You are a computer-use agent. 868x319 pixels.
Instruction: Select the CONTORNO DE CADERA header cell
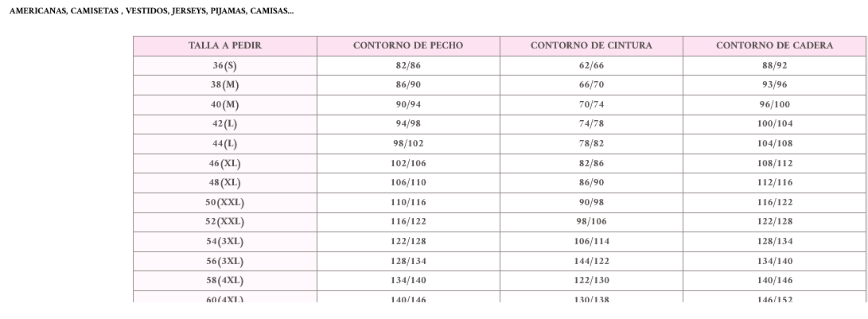(x=774, y=46)
